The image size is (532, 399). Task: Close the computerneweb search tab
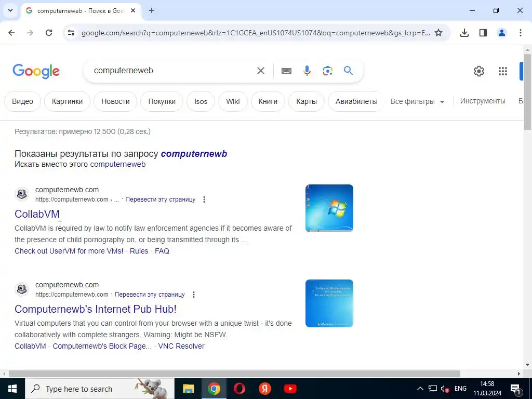(133, 10)
